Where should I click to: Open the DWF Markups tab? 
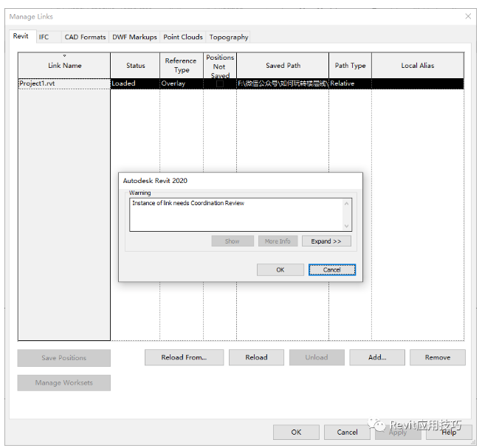pyautogui.click(x=134, y=37)
